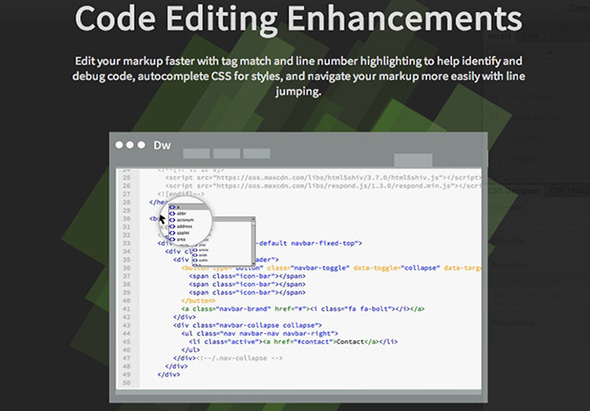The image size is (590, 411).
Task: Click the tag icon beside 'acronym'
Action: coord(172,220)
